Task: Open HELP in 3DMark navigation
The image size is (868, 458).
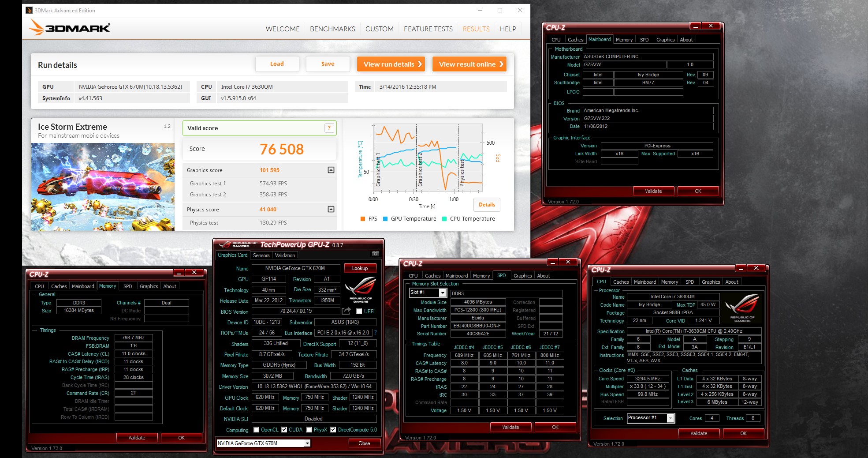Action: click(x=508, y=29)
